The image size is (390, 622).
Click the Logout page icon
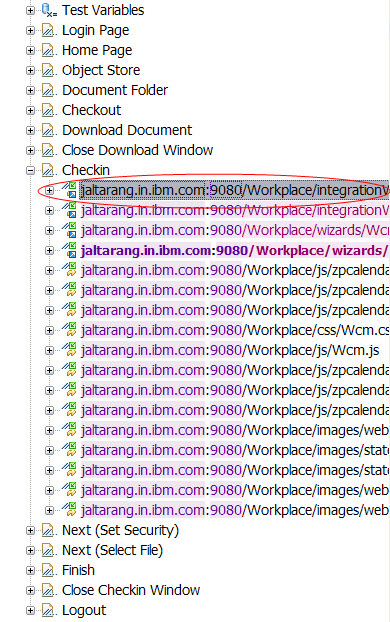[x=49, y=610]
